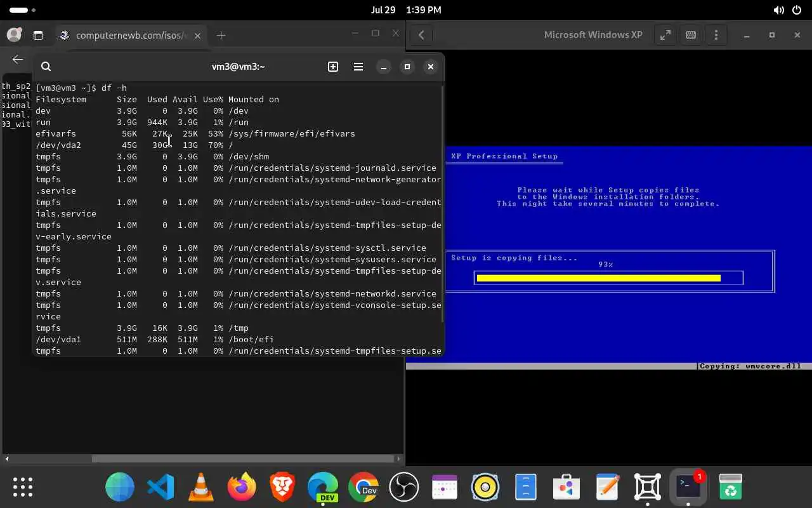Select the computernewb.com/isos browser tab

point(131,36)
